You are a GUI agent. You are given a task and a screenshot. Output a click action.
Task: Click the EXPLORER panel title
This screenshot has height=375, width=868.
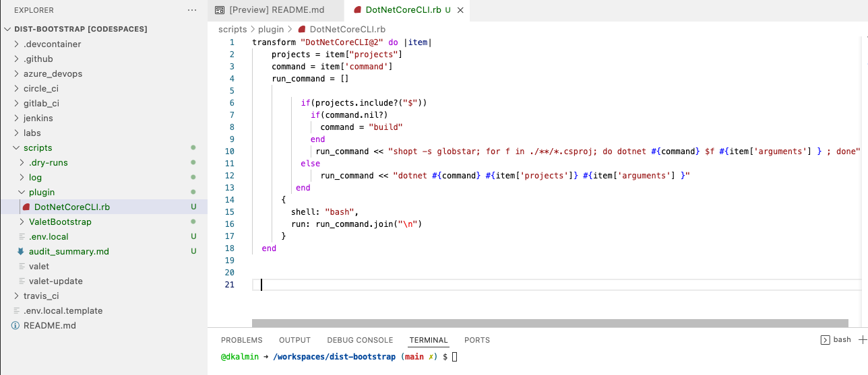pyautogui.click(x=34, y=10)
